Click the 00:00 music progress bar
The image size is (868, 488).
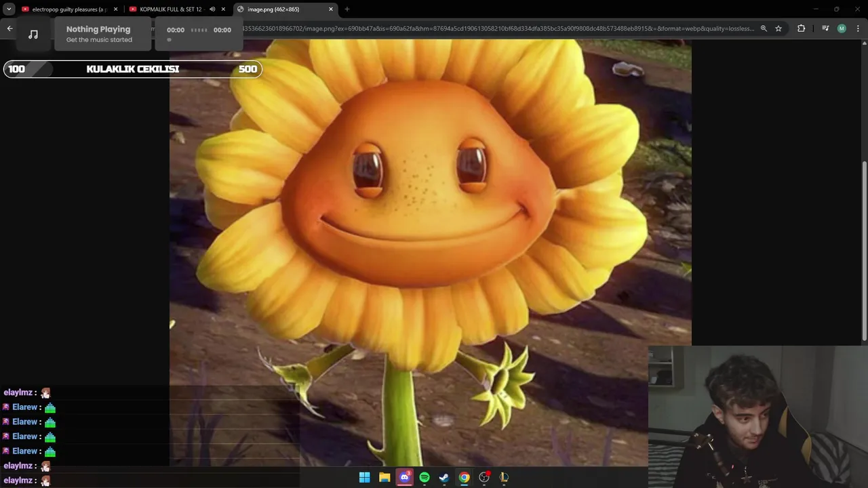199,34
